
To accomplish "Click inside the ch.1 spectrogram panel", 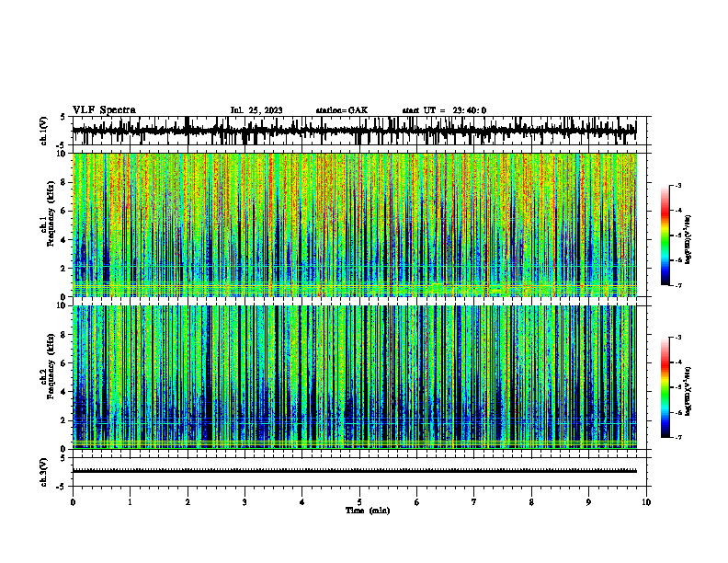I will point(354,224).
